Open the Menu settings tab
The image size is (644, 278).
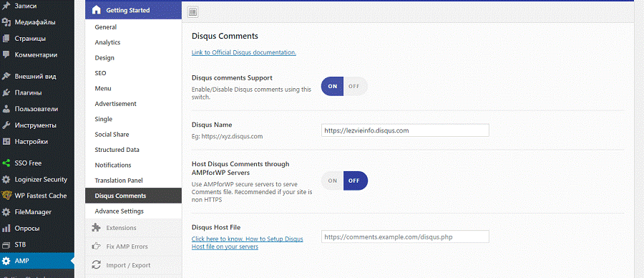(134, 88)
